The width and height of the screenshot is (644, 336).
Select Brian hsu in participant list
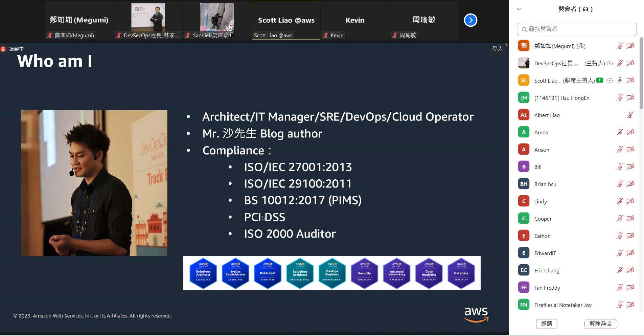tap(545, 184)
